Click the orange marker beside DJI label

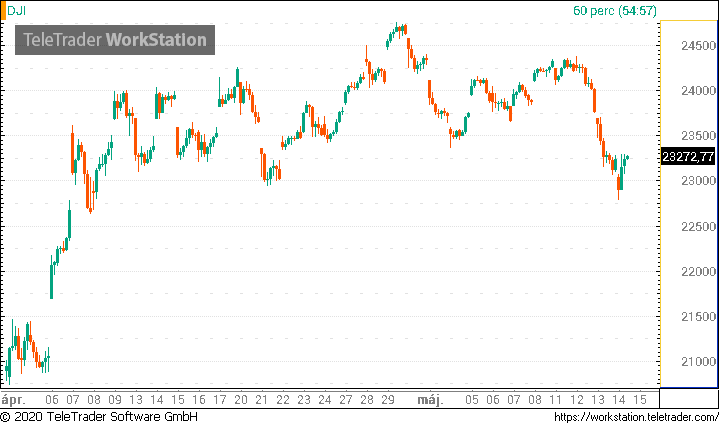point(3,11)
